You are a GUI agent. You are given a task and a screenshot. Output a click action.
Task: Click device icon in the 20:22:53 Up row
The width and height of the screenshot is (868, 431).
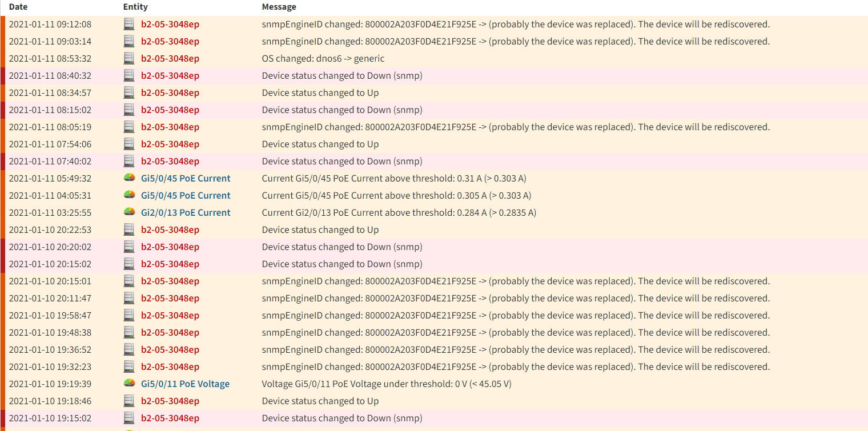(129, 229)
